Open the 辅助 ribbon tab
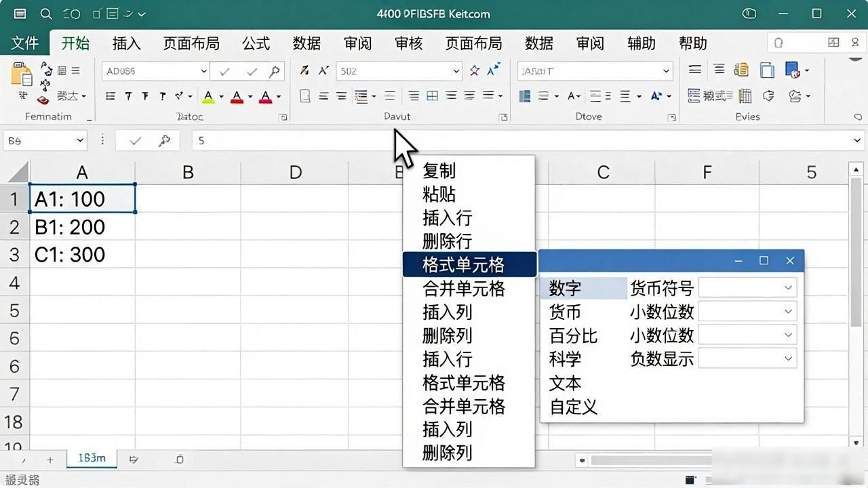The image size is (868, 488). (642, 43)
